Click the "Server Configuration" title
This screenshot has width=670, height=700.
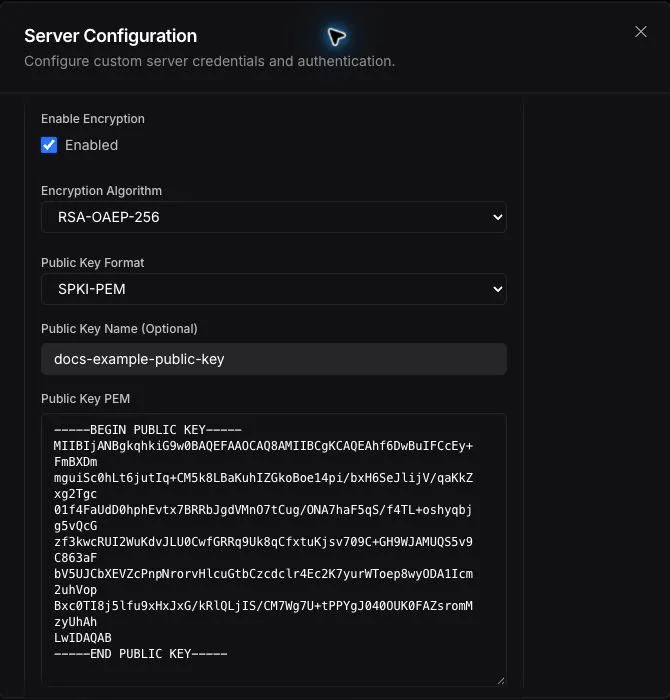point(111,36)
